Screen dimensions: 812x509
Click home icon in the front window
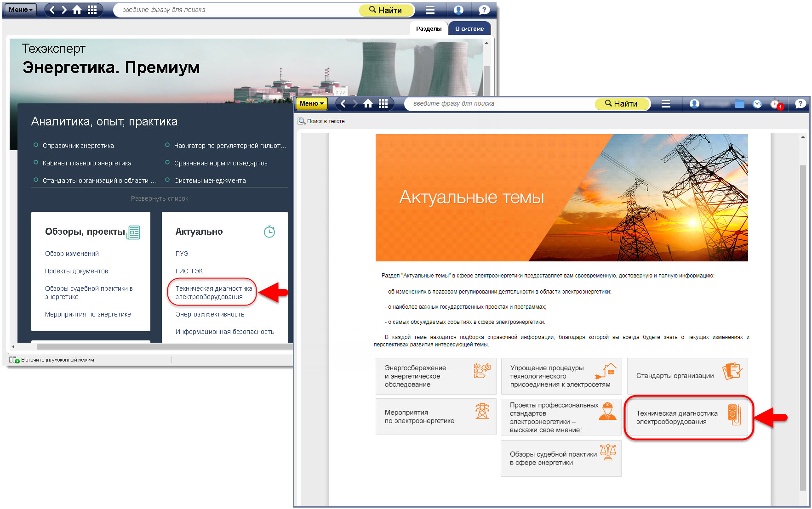pyautogui.click(x=368, y=103)
